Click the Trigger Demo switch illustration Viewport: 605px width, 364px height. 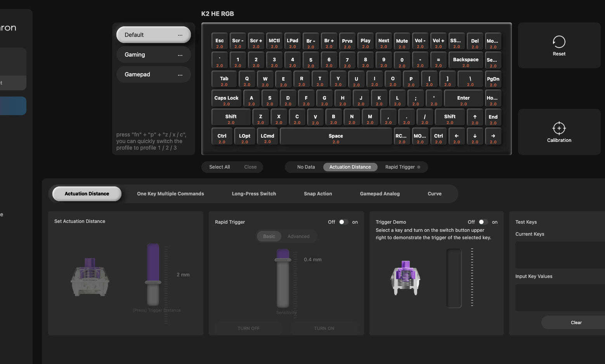click(405, 278)
